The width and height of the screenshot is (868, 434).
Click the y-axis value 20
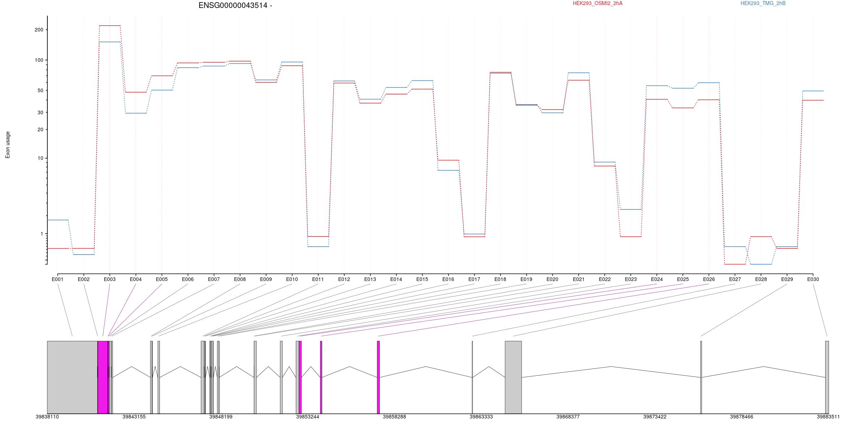click(40, 129)
